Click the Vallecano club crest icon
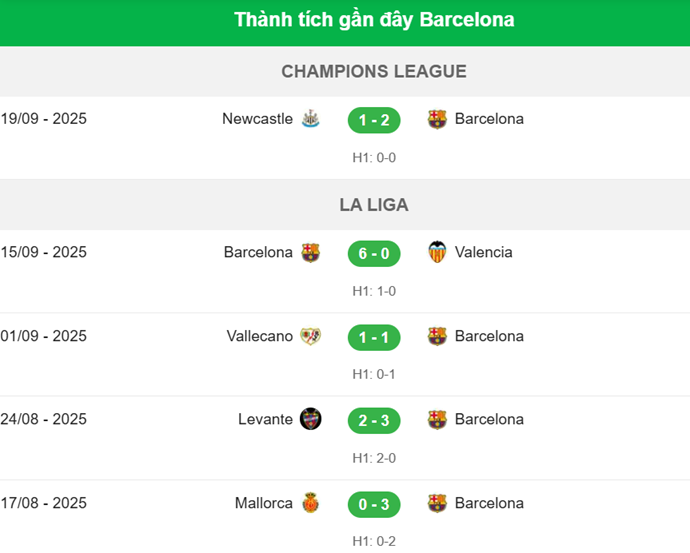The width and height of the screenshot is (690, 553). click(x=311, y=337)
